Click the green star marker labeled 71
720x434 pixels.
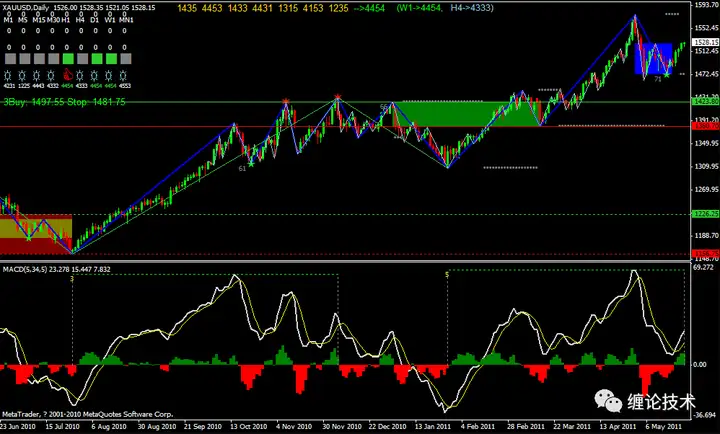tap(667, 74)
